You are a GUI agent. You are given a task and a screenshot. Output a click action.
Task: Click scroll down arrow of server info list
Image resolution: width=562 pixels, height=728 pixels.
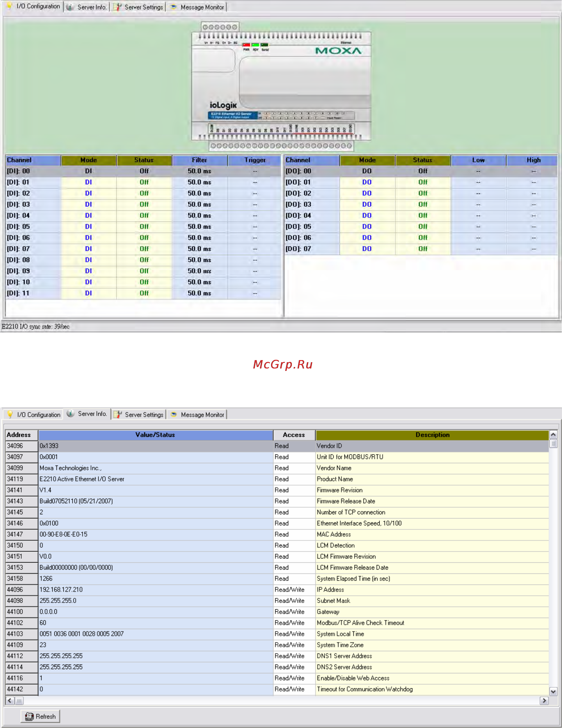pos(553,692)
